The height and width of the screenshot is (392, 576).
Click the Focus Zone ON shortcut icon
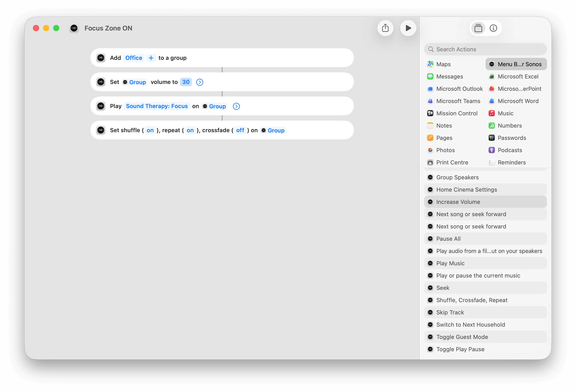74,28
